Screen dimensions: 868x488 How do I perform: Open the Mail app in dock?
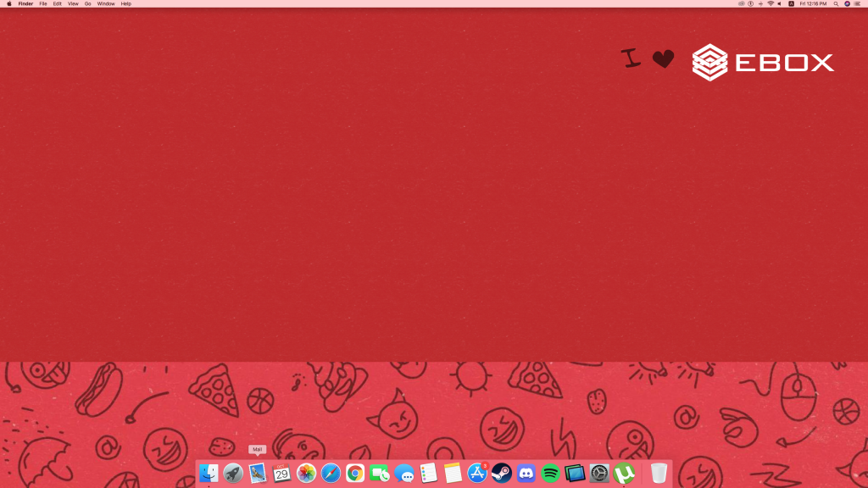[258, 473]
